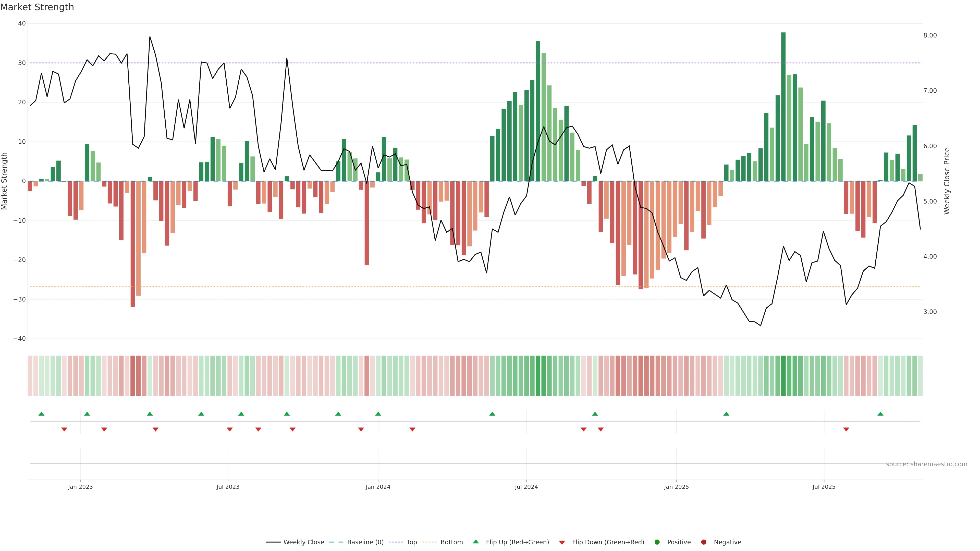Click the Weekly Close Price axis title

(947, 181)
